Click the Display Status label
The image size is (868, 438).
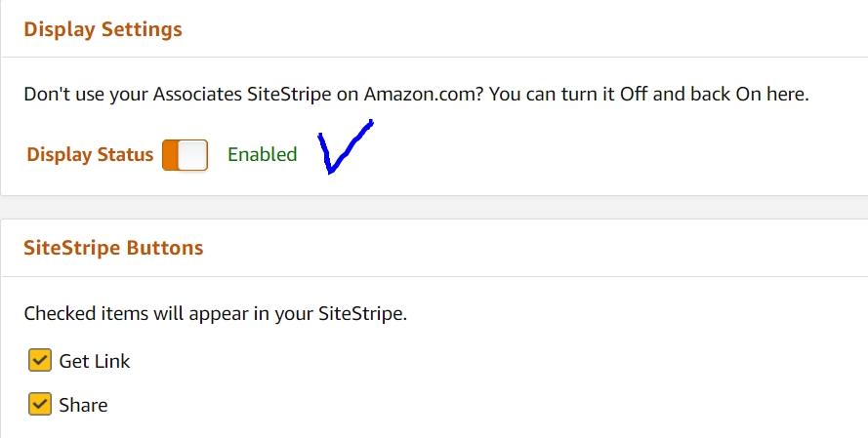[x=90, y=154]
